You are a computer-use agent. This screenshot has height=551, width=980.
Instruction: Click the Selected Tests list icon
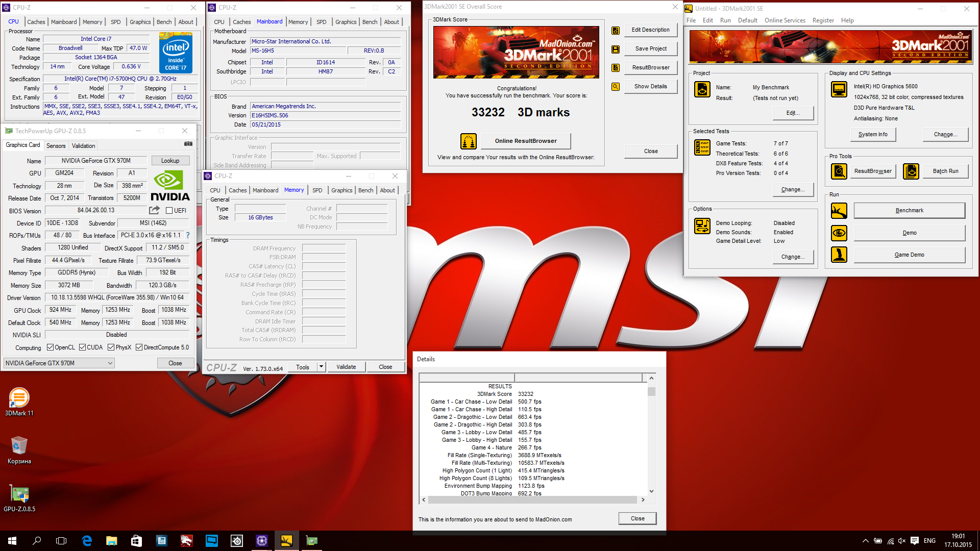[x=702, y=147]
